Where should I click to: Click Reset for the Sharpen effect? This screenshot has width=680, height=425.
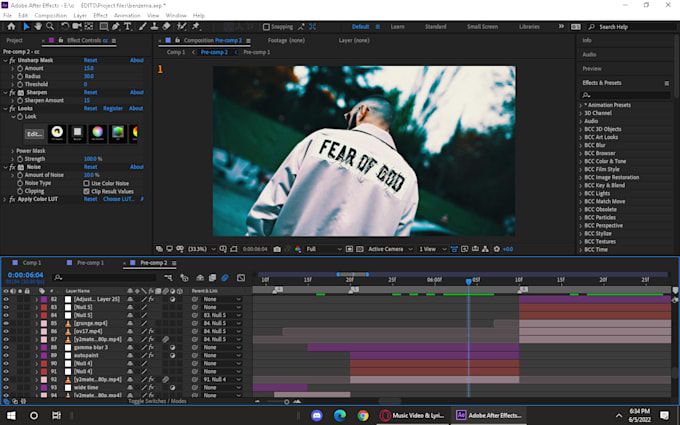coord(90,92)
